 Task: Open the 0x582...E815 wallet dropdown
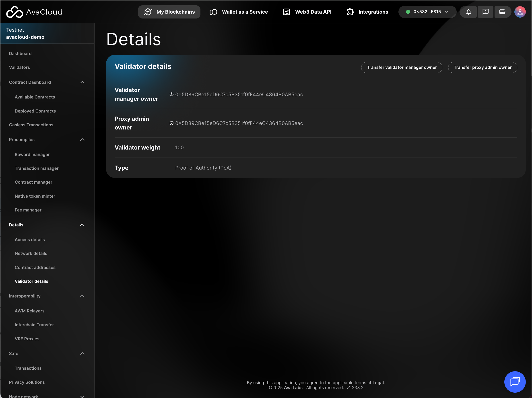[427, 12]
